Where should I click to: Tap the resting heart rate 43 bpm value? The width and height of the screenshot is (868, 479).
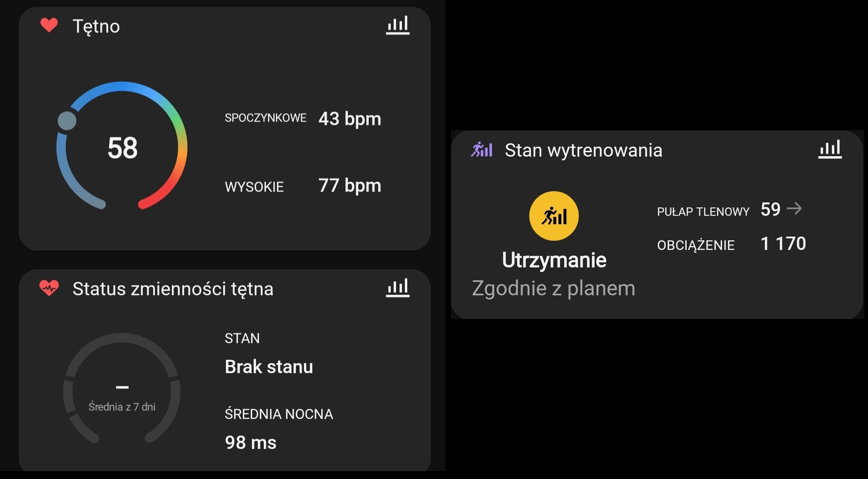click(x=350, y=119)
